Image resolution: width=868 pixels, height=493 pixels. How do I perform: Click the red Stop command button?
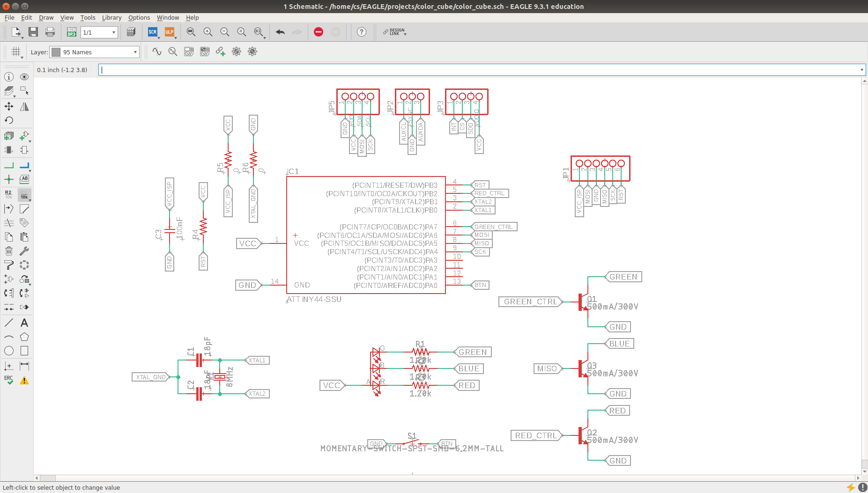(319, 32)
